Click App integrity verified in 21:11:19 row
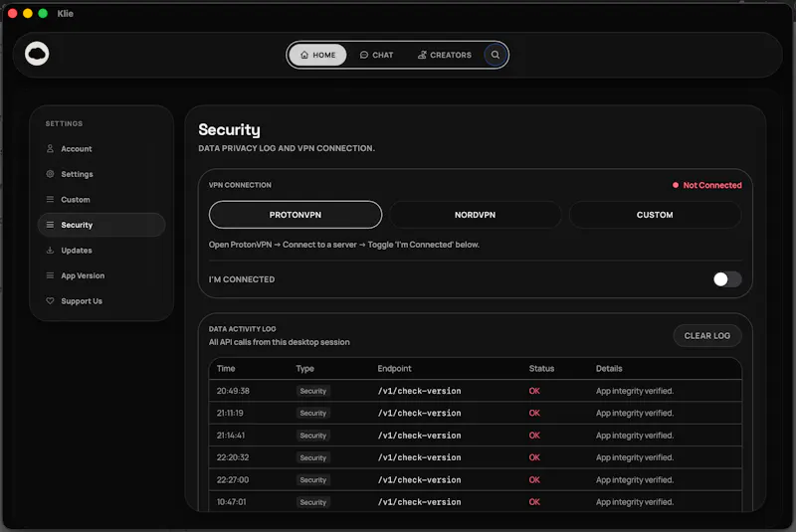 tap(635, 413)
